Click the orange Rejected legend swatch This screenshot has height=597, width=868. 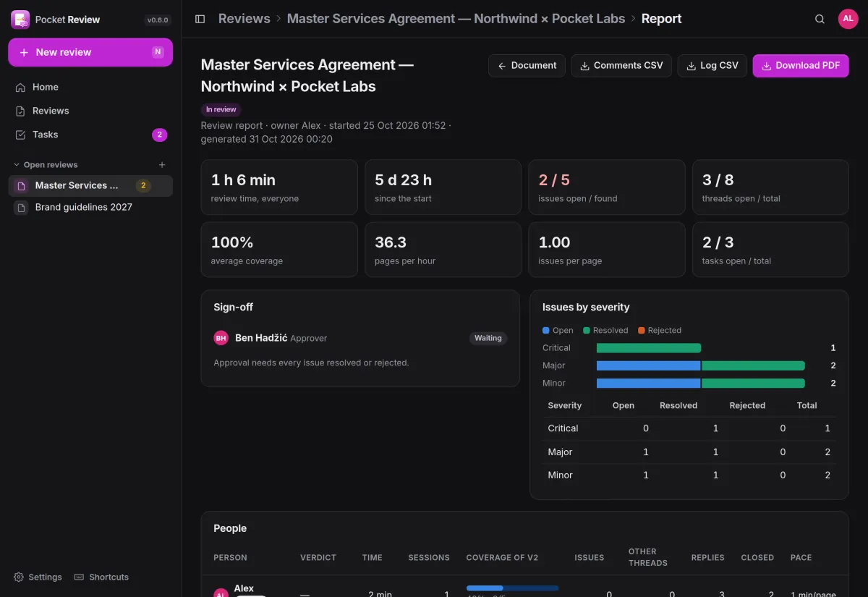pyautogui.click(x=642, y=331)
